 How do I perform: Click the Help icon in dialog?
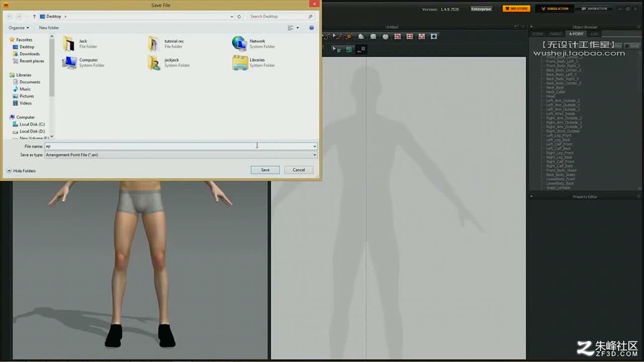point(311,28)
